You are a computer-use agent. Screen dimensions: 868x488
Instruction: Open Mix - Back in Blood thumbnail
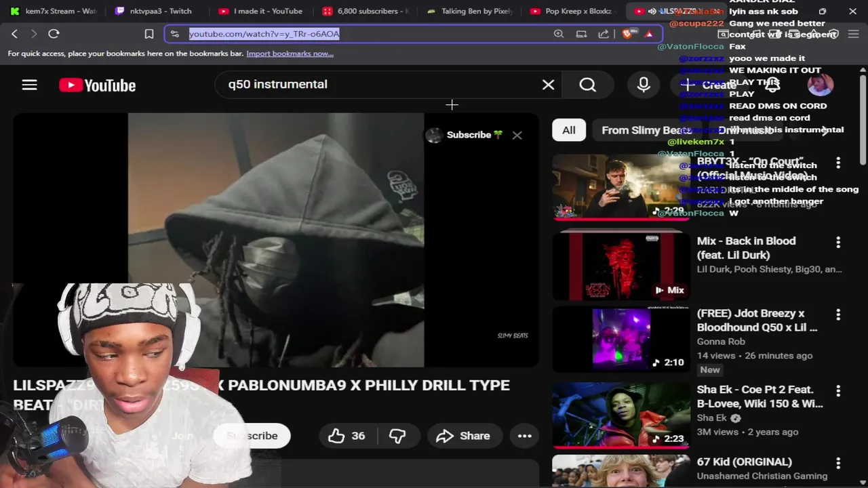[620, 265]
